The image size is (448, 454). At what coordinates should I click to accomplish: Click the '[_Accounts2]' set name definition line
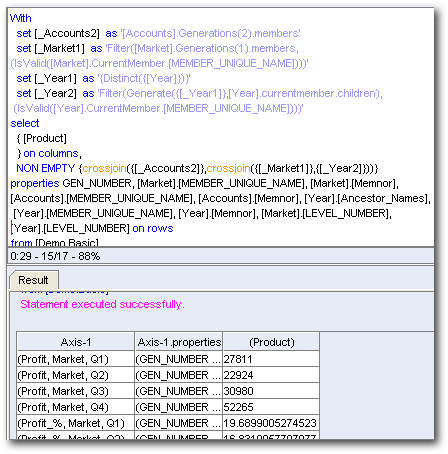tap(158, 33)
